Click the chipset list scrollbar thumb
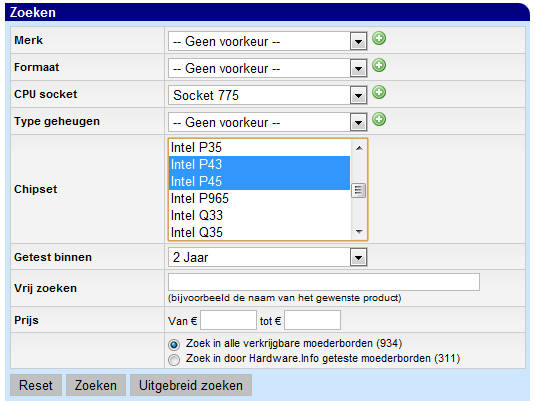Image resolution: width=535 pixels, height=405 pixels. 358,190
